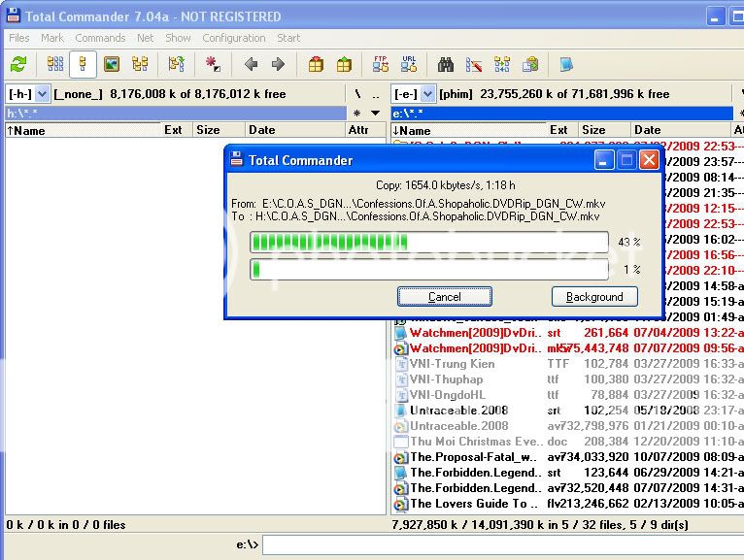The height and width of the screenshot is (560, 744).
Task: Open the Commands menu
Action: [x=100, y=38]
